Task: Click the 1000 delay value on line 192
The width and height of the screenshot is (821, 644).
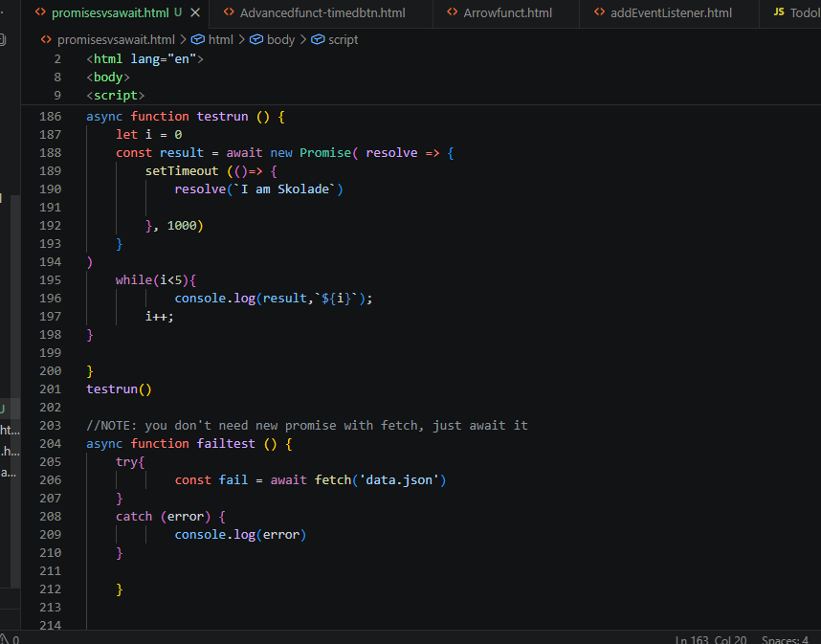Action: pyautogui.click(x=181, y=226)
